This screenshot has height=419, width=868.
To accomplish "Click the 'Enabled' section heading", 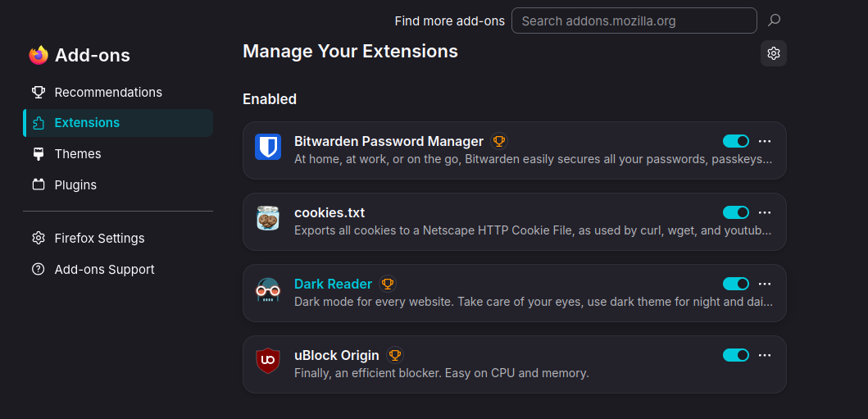I will [x=270, y=99].
